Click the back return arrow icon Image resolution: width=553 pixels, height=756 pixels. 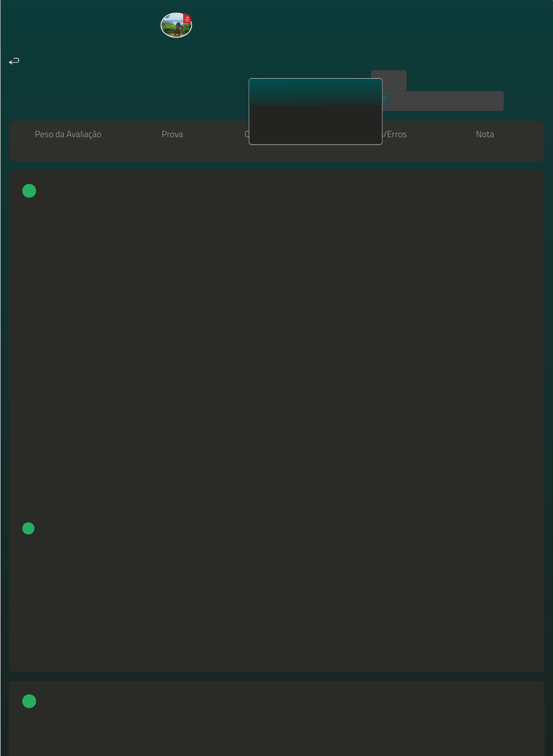[x=14, y=61]
